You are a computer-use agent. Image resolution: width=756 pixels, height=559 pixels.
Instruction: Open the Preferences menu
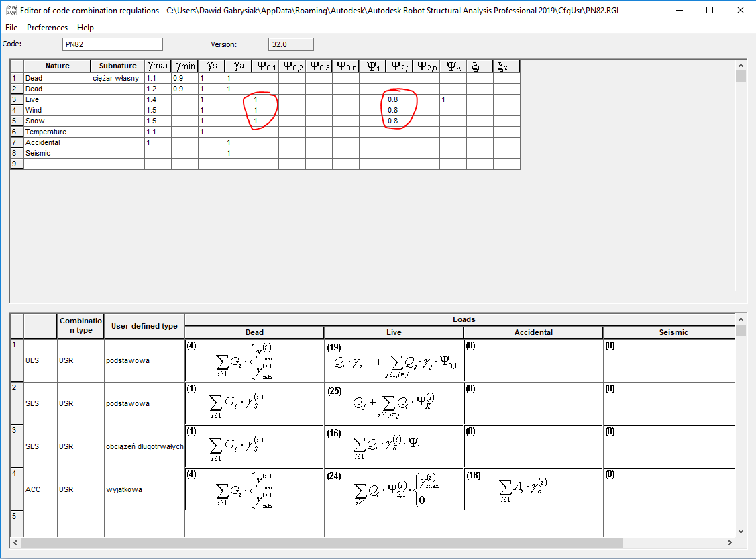coord(47,28)
